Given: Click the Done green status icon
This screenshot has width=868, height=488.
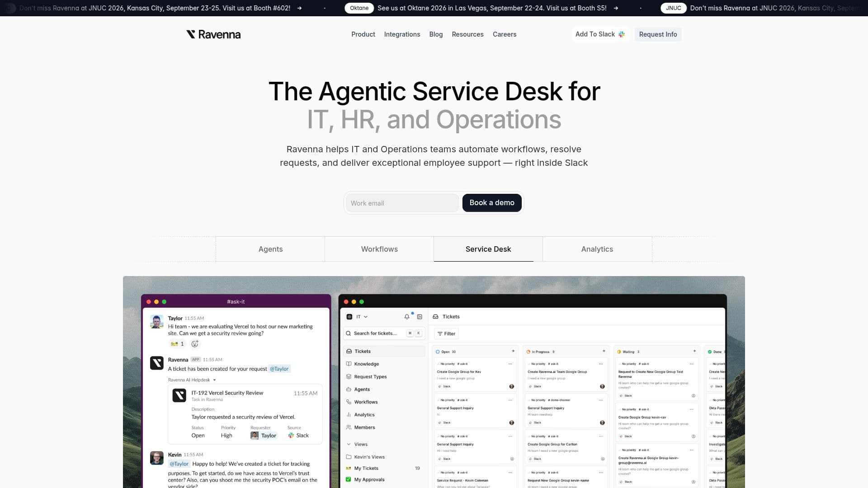Looking at the screenshot, I should point(710,352).
